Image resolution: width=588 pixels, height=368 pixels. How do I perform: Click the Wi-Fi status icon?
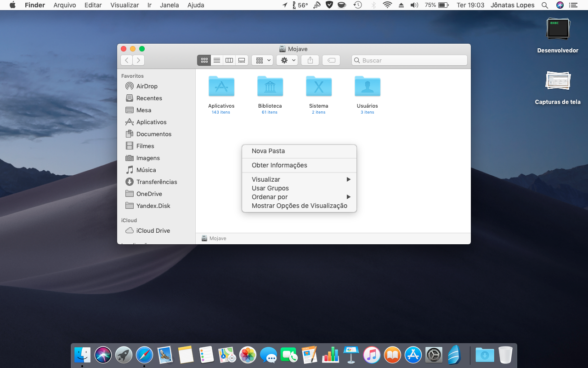tap(387, 5)
